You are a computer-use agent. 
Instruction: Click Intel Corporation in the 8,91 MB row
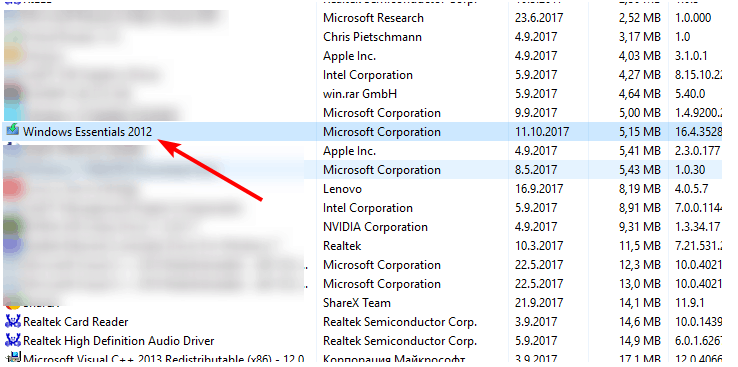pos(368,208)
